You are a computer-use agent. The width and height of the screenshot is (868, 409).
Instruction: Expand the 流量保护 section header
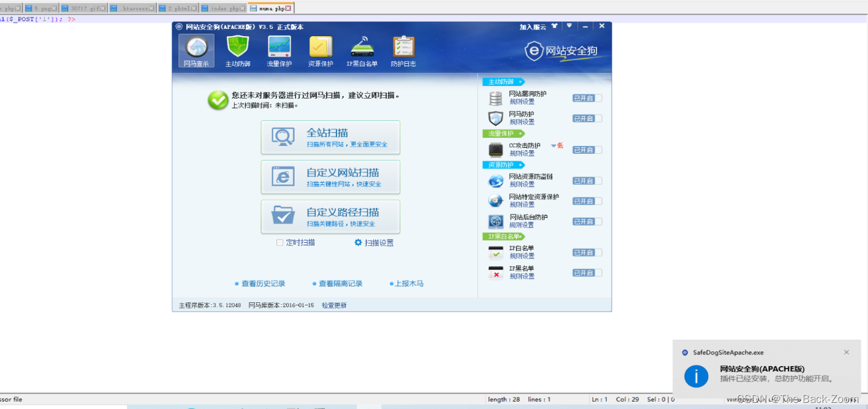click(503, 133)
